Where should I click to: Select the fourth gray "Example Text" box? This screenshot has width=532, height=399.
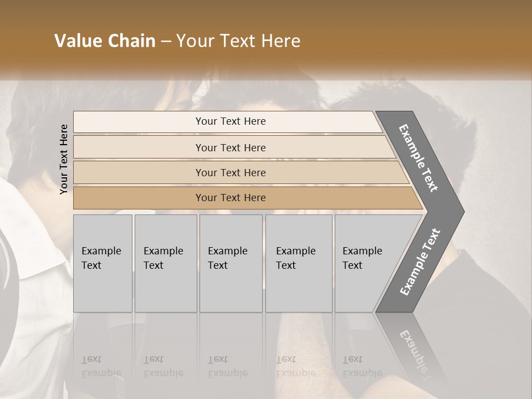pos(299,263)
